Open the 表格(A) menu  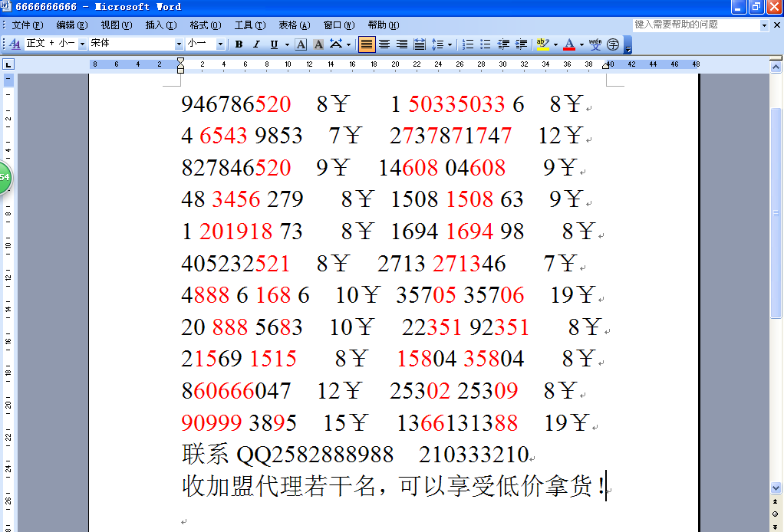click(295, 25)
